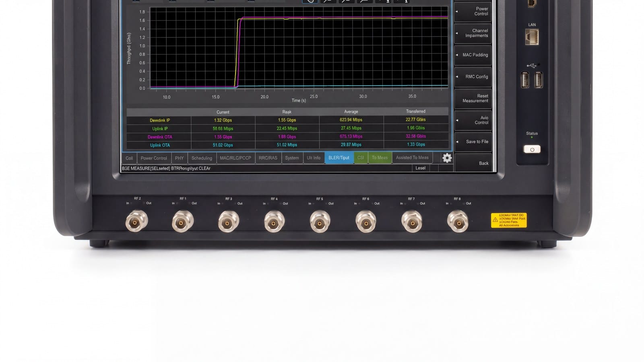Select the 'Uplink OTA' row label
This screenshot has width=644, height=362.
pyautogui.click(x=160, y=145)
